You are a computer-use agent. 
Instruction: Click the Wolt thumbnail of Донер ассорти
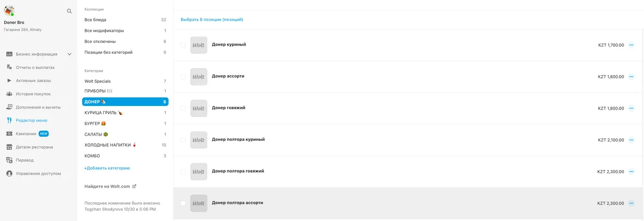click(x=199, y=77)
